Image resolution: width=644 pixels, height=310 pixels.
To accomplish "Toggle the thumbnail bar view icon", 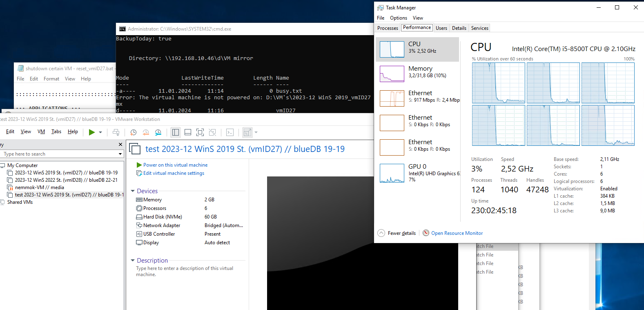I will pyautogui.click(x=188, y=132).
